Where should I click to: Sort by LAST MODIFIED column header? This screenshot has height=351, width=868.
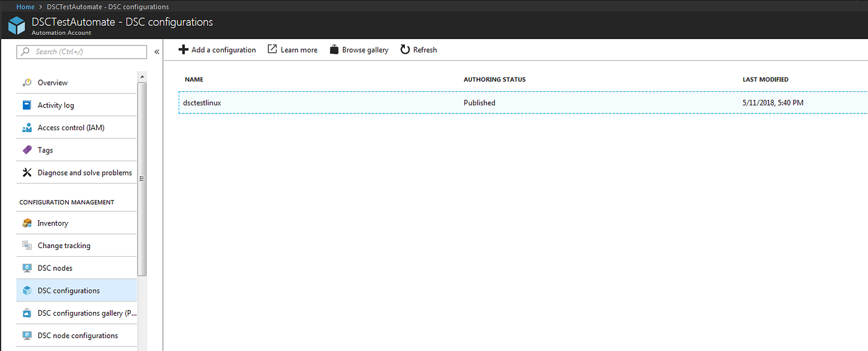(766, 79)
